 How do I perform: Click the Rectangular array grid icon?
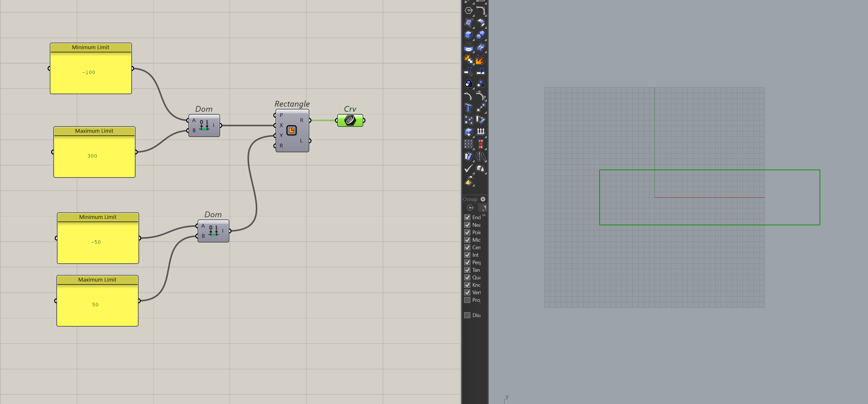coord(468,144)
